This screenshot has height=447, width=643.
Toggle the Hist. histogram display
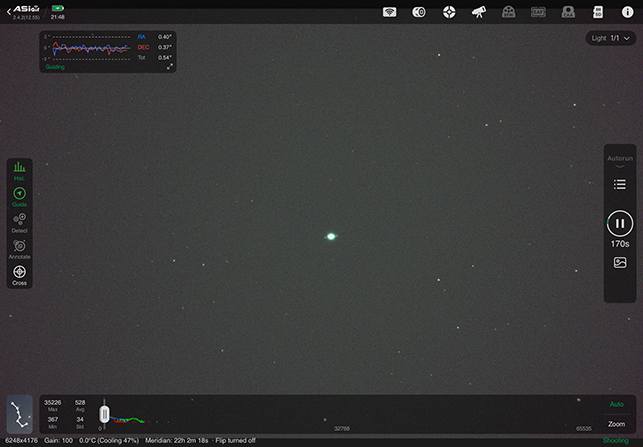(19, 170)
